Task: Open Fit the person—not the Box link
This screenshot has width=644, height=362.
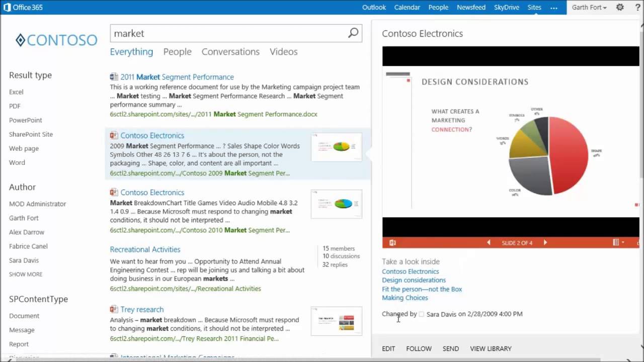Action: (x=422, y=289)
